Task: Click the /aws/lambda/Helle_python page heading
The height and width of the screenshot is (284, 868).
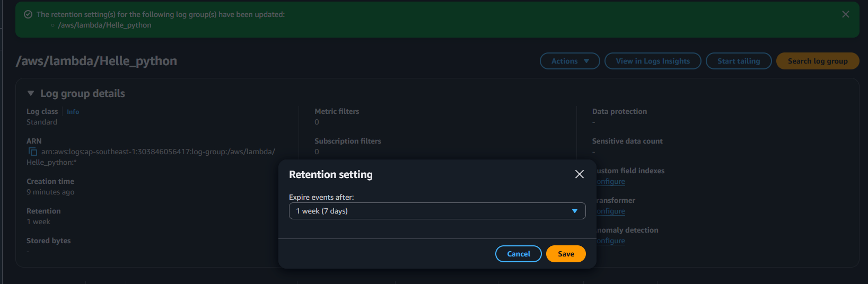Action: coord(97,61)
